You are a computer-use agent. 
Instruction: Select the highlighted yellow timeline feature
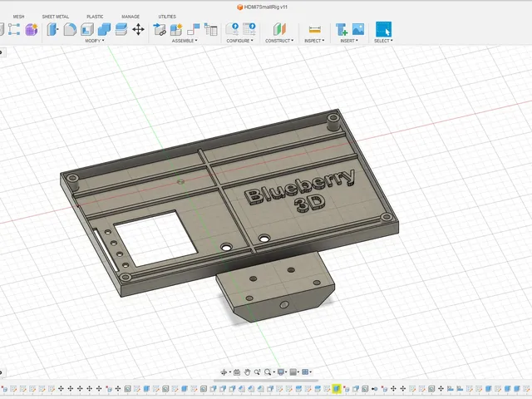(x=336, y=389)
